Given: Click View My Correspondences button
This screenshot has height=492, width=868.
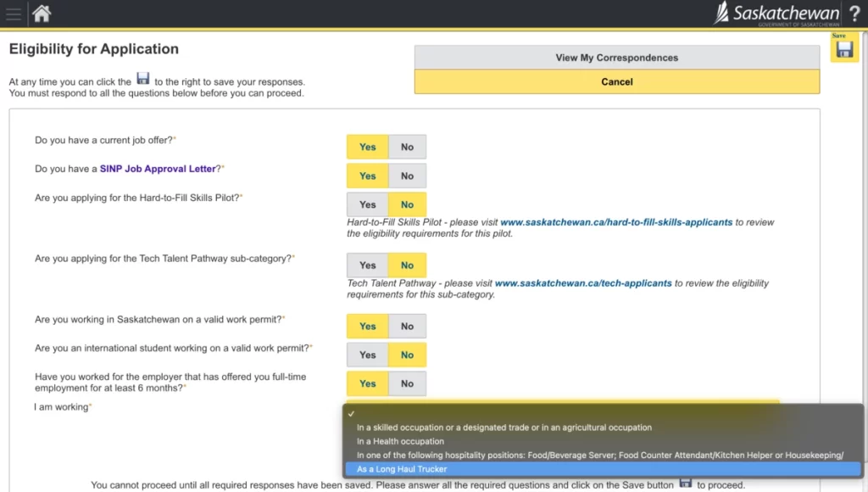Looking at the screenshot, I should [x=616, y=58].
